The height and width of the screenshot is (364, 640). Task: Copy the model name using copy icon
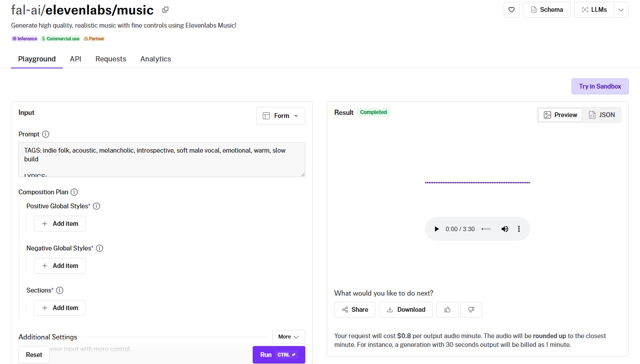point(165,10)
